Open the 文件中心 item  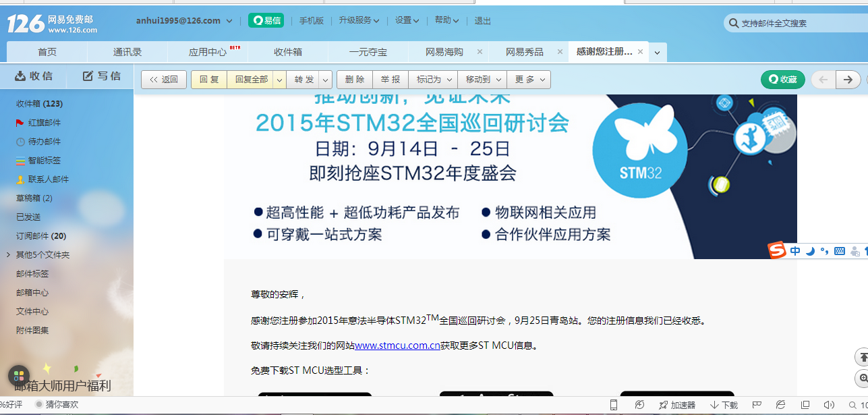click(32, 312)
